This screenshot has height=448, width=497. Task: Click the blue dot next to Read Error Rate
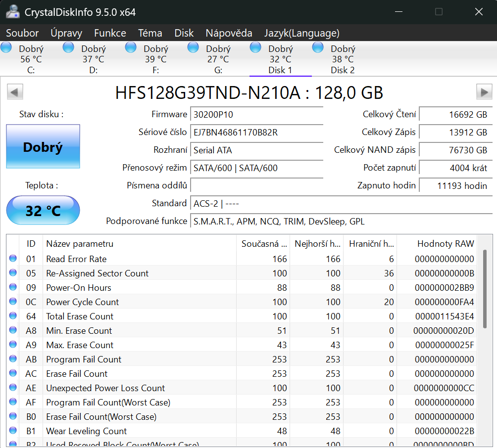pyautogui.click(x=13, y=259)
